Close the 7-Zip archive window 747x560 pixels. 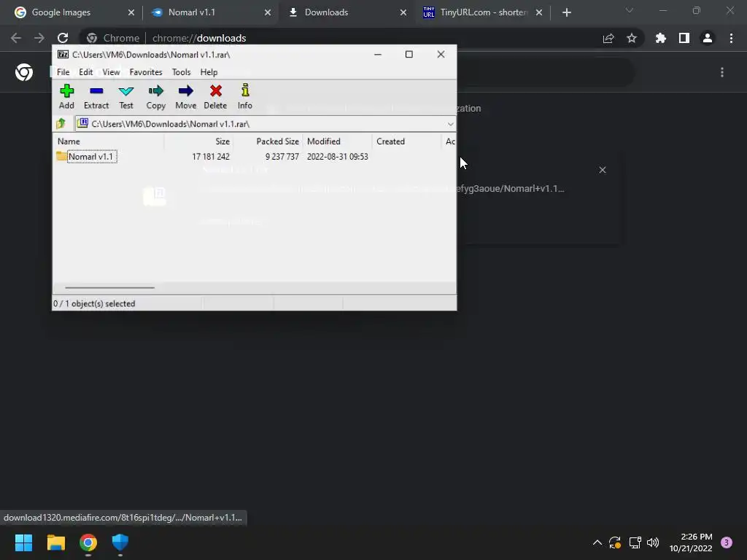coord(441,54)
